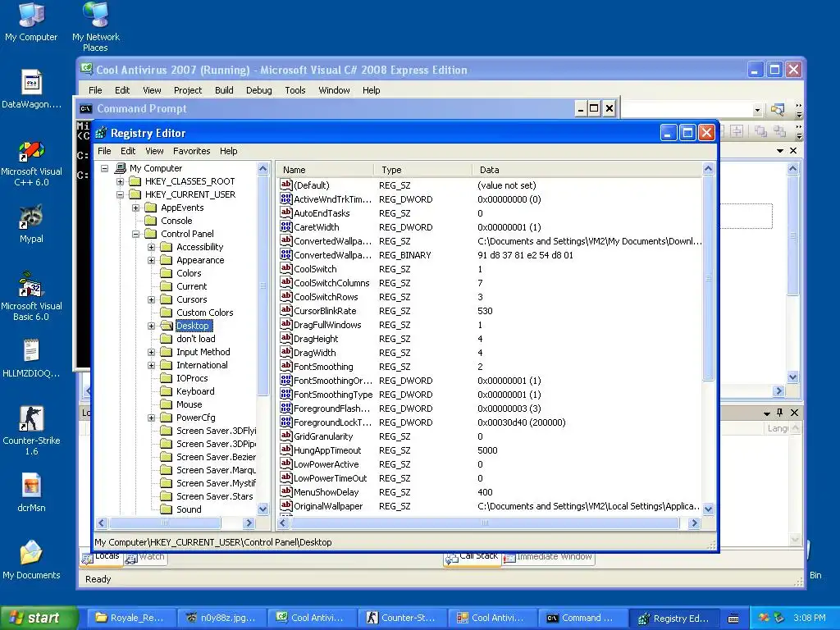This screenshot has height=630, width=840.
Task: Select the Keyboard key in tree
Action: coord(195,391)
